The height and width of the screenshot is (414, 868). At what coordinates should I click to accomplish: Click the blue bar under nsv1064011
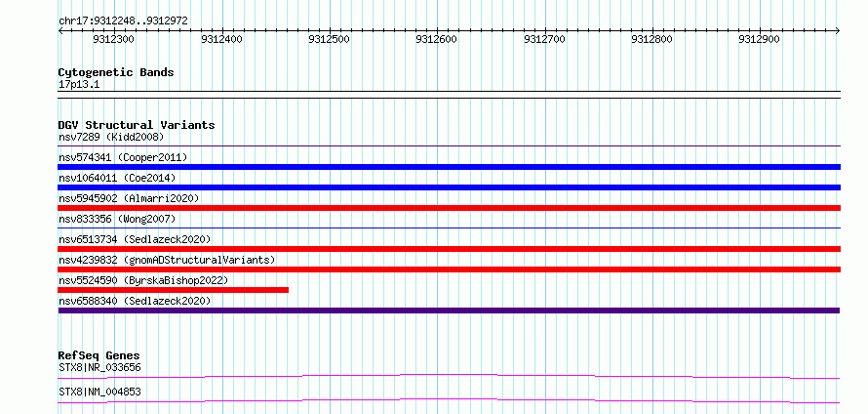point(449,187)
